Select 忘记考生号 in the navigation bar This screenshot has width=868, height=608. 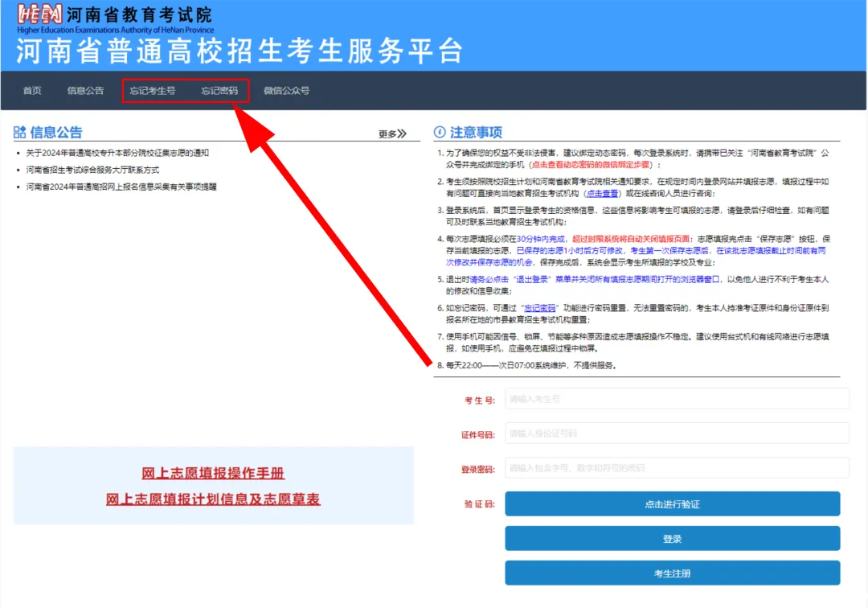tap(153, 91)
